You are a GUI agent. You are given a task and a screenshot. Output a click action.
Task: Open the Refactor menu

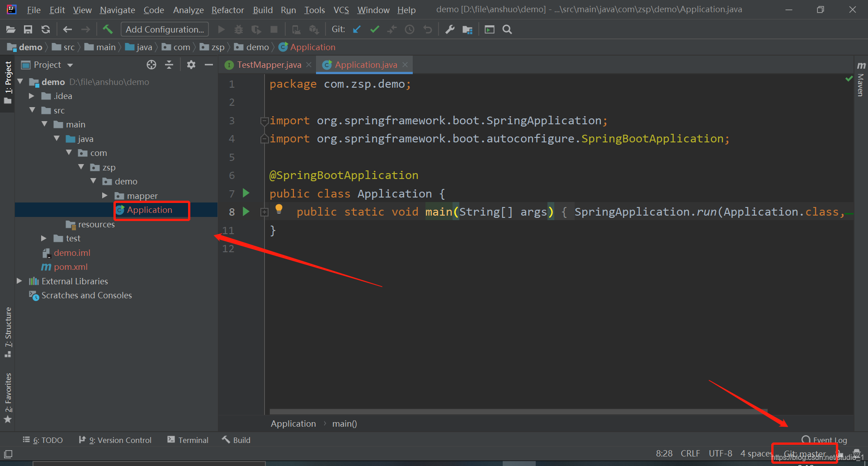[x=228, y=10]
